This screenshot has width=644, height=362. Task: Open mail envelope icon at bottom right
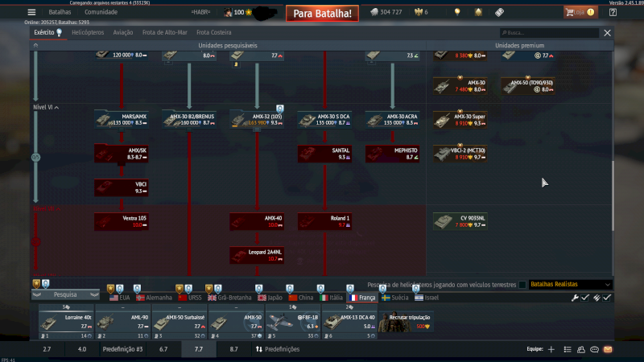[x=608, y=349]
